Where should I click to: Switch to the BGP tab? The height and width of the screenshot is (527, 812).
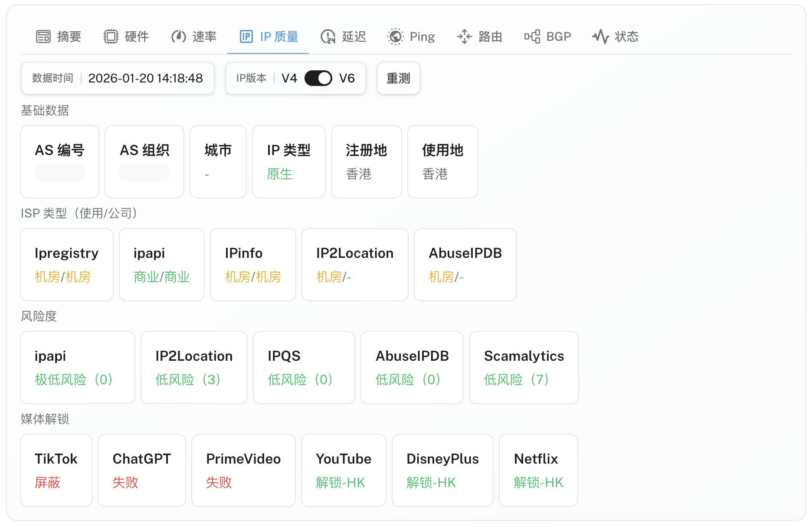tap(558, 36)
